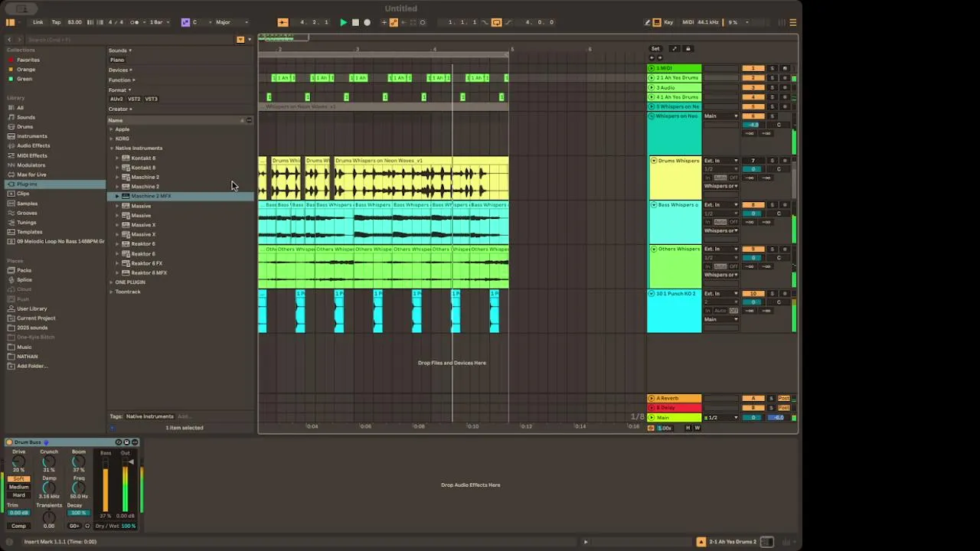Toggle Scale Mode in control bar
Screen dimensions: 980x551
point(185,22)
